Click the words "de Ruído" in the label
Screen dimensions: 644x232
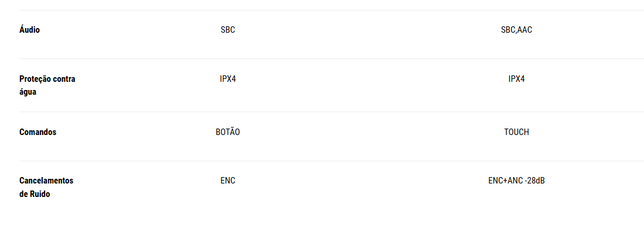point(35,194)
